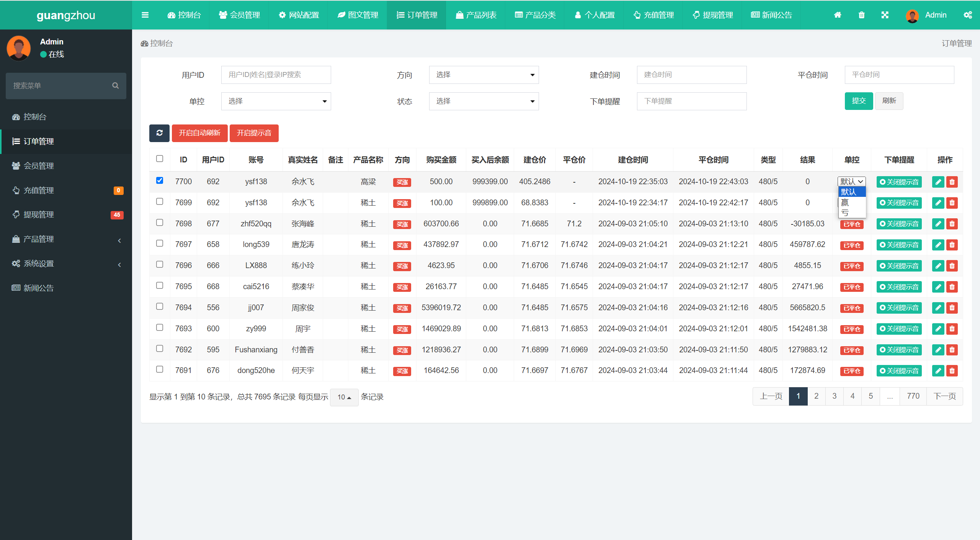Click the 提交 button
Image resolution: width=980 pixels, height=540 pixels.
tap(858, 100)
